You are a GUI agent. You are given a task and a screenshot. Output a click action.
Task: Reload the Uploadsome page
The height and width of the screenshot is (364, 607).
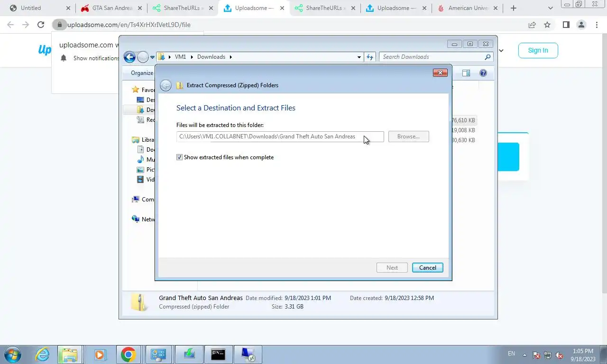pos(41,25)
